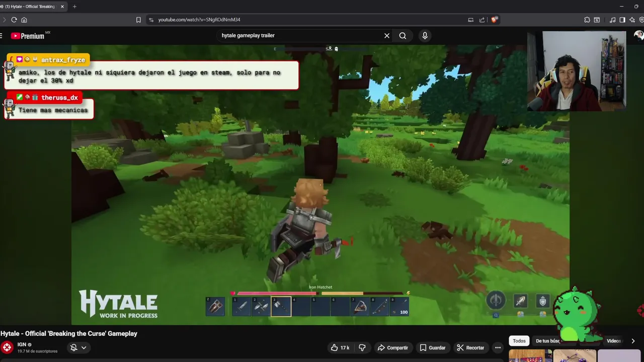This screenshot has width=644, height=362.
Task: Open the IGN channel avatar
Action: click(x=7, y=347)
